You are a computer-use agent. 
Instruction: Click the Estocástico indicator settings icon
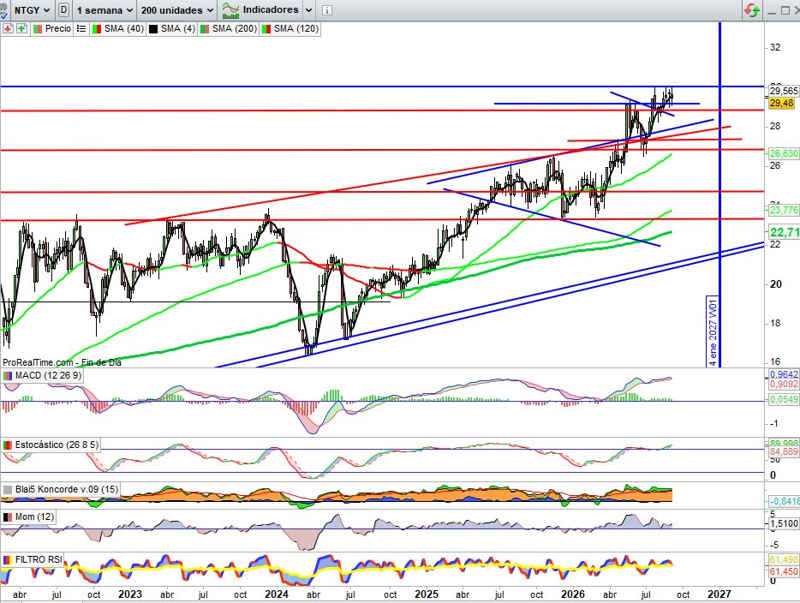8,445
